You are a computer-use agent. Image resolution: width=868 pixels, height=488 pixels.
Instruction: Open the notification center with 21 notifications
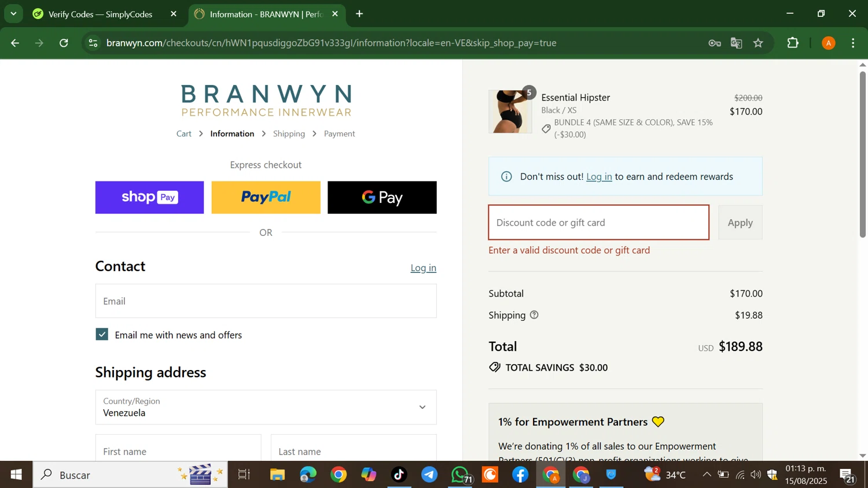coord(848,475)
